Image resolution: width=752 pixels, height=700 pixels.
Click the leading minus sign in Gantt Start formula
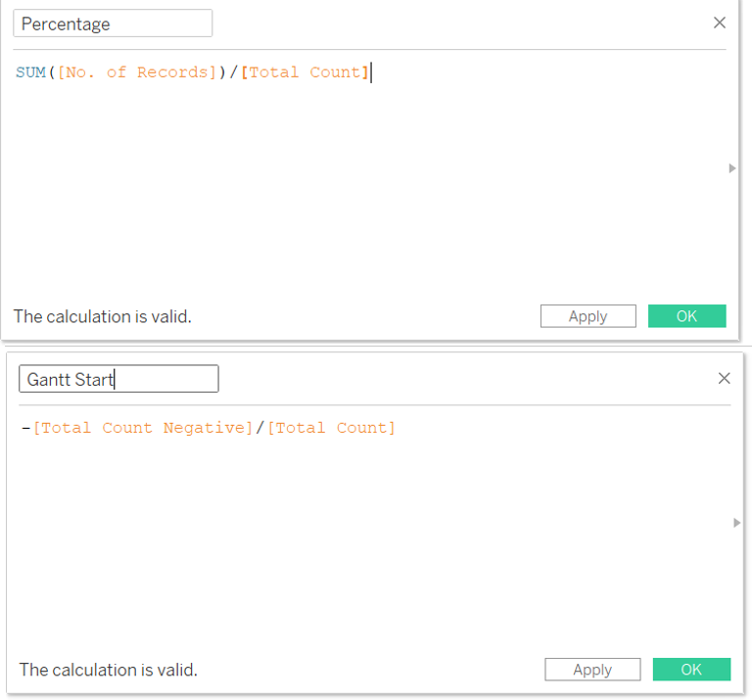tap(24, 428)
